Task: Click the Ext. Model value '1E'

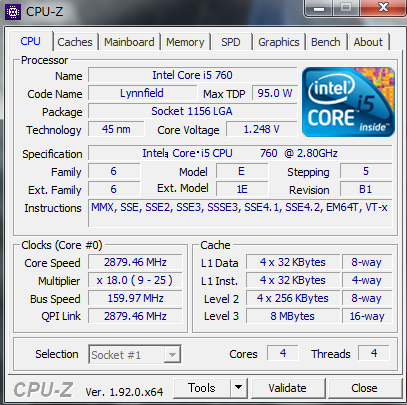Action: 242,189
